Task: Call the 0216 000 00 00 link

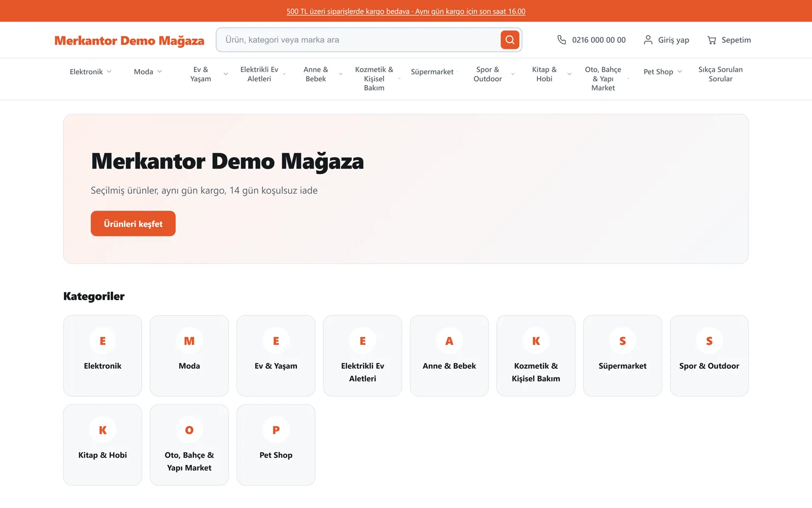Action: tap(592, 40)
